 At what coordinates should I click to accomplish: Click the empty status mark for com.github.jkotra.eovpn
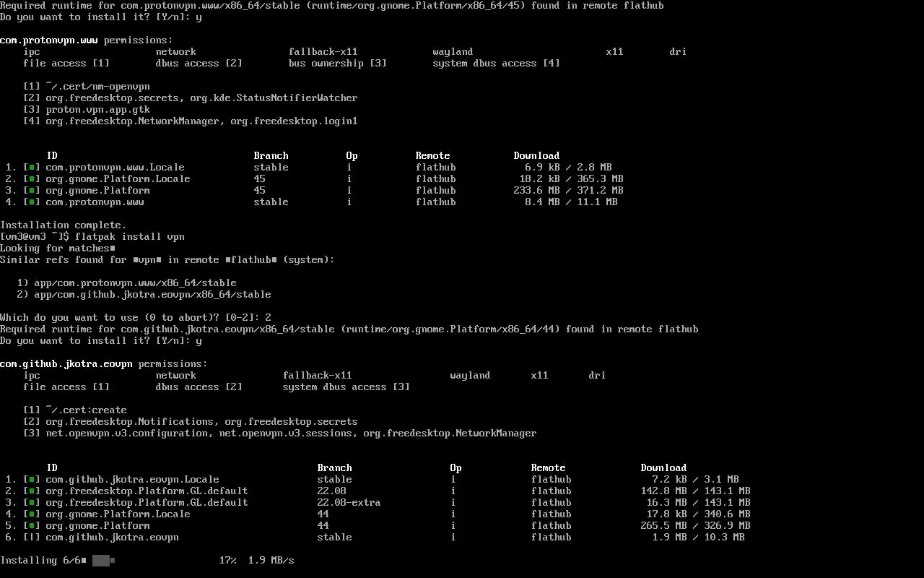click(x=32, y=538)
